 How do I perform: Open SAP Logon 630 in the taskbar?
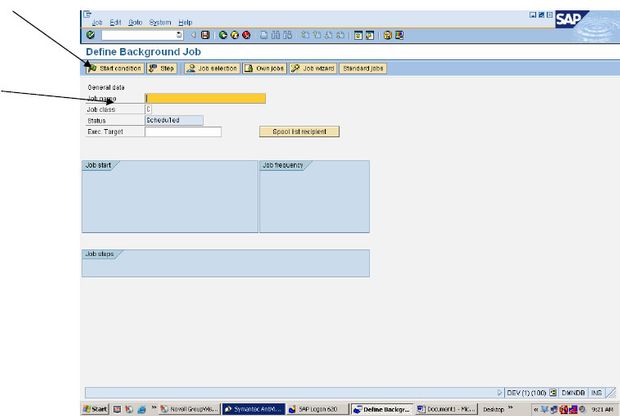(x=317, y=409)
